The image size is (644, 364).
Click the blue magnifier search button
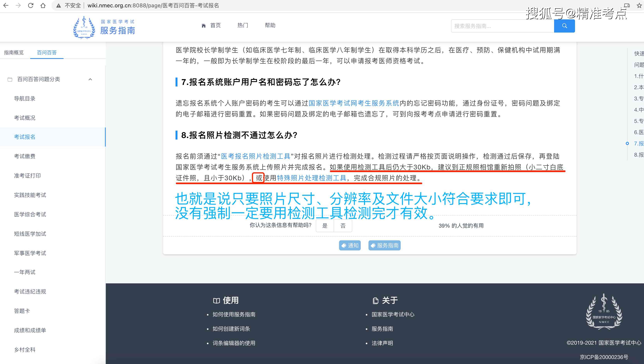click(565, 26)
